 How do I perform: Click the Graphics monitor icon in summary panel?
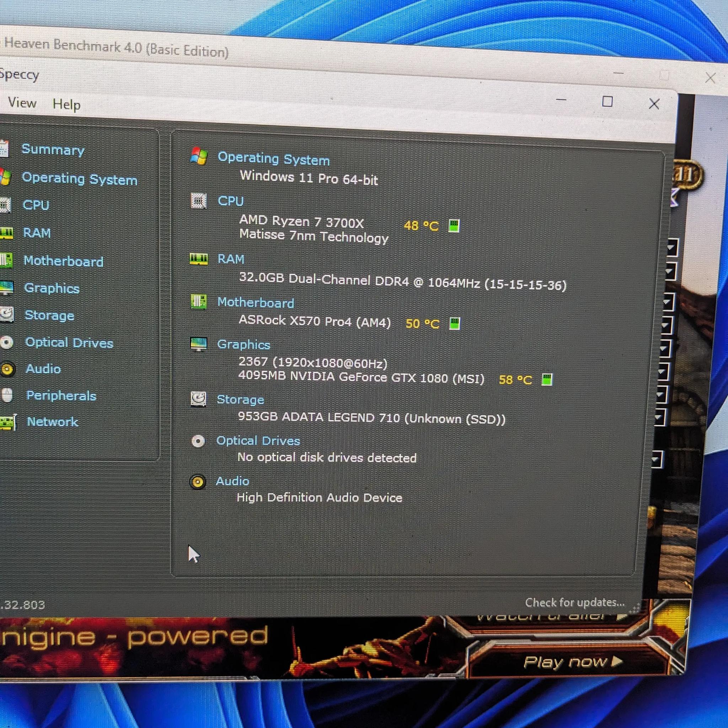[199, 344]
